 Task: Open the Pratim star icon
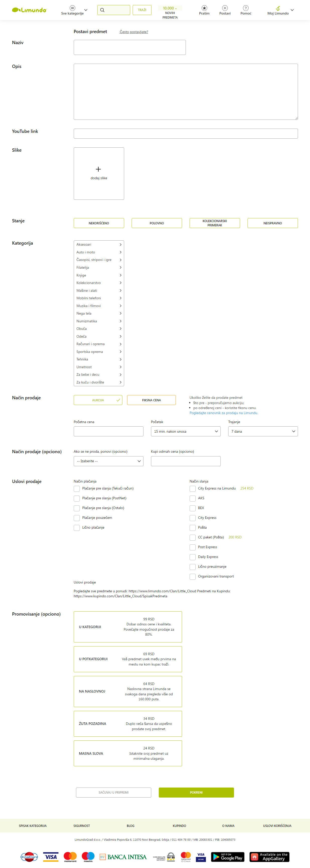pos(204,8)
